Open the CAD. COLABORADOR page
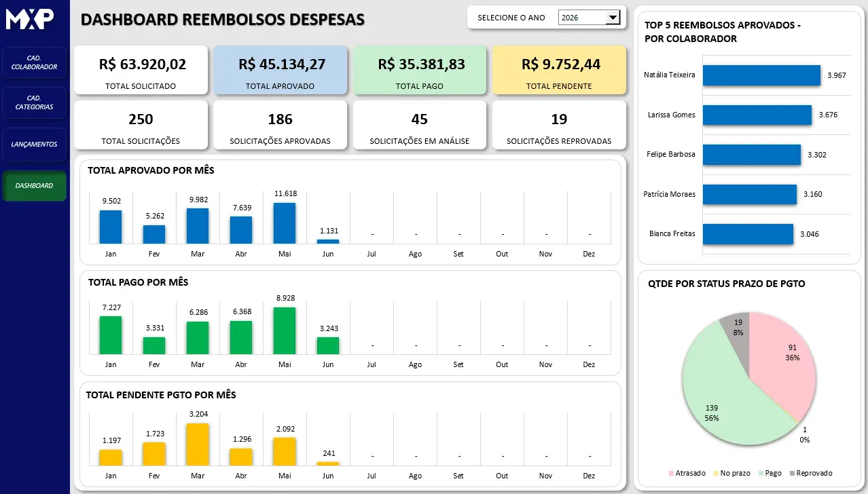868x494 pixels. (34, 62)
